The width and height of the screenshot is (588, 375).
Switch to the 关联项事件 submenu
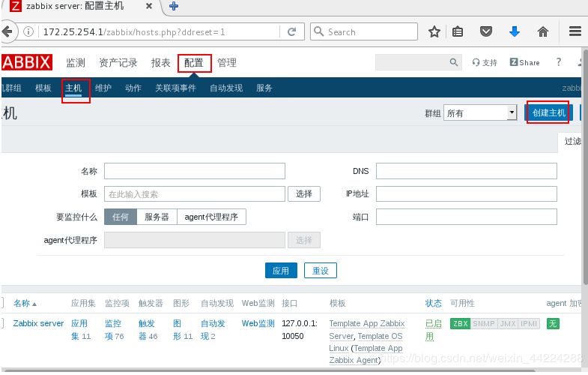[x=175, y=88]
